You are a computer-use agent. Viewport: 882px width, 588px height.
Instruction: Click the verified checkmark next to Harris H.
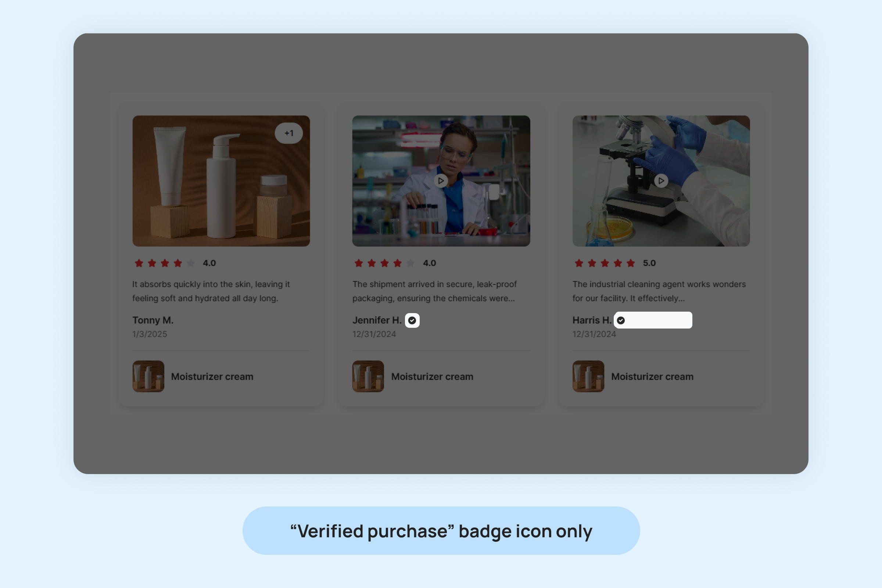tap(621, 320)
